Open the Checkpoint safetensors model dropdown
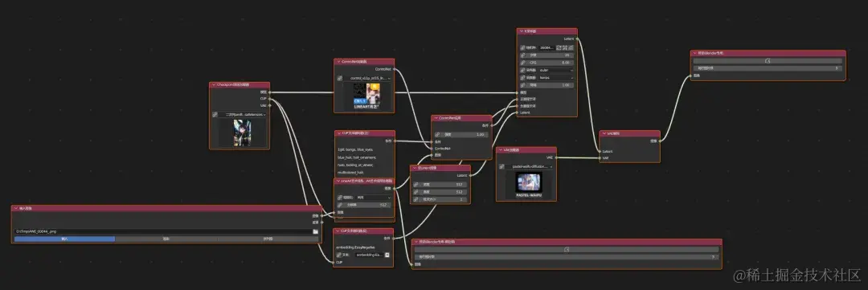 243,115
